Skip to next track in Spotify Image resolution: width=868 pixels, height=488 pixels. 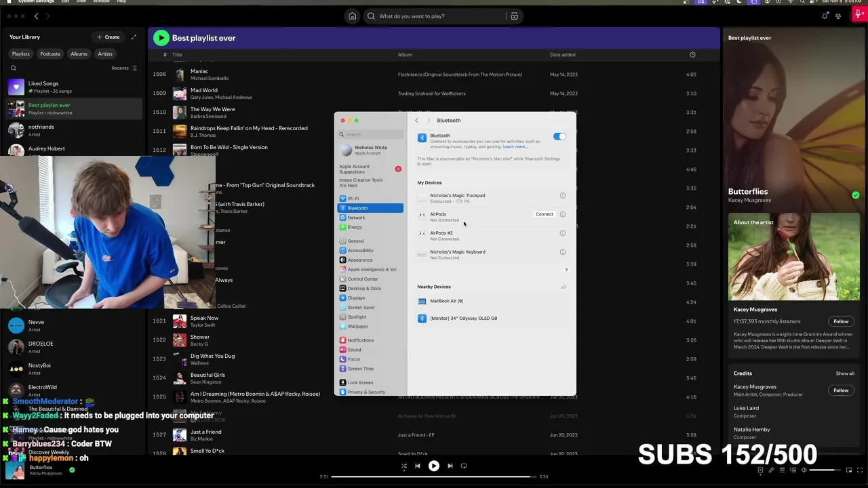point(450,466)
